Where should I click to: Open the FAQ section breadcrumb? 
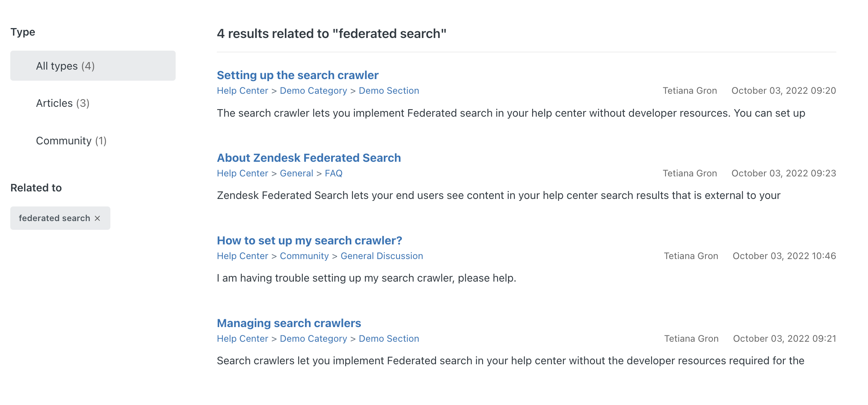pos(334,173)
